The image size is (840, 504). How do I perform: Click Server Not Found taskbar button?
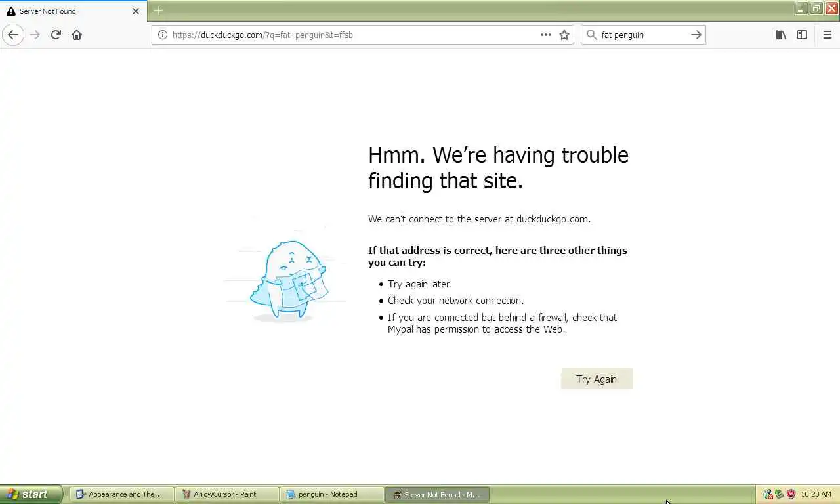pyautogui.click(x=437, y=494)
